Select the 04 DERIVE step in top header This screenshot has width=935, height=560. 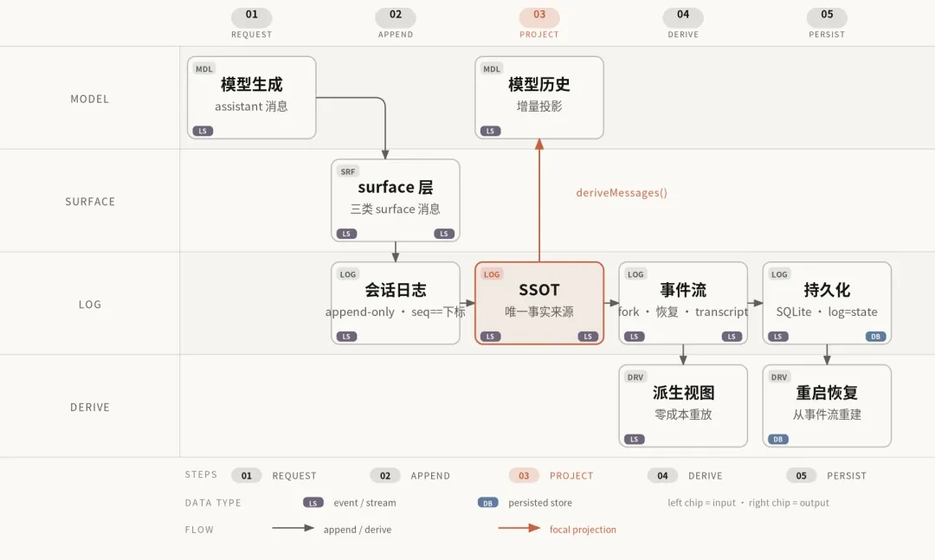(x=683, y=23)
